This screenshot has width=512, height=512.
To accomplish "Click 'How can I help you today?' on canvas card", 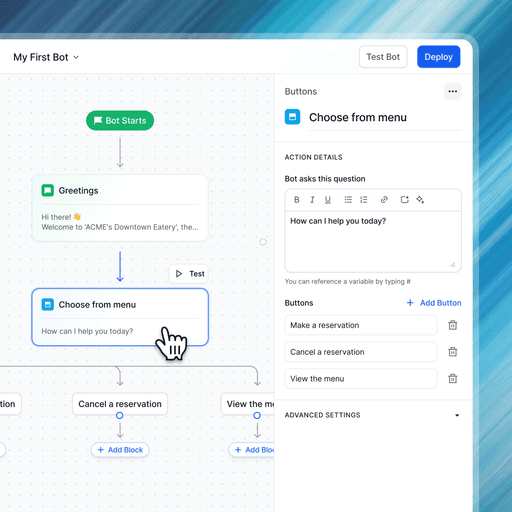I will 87,331.
